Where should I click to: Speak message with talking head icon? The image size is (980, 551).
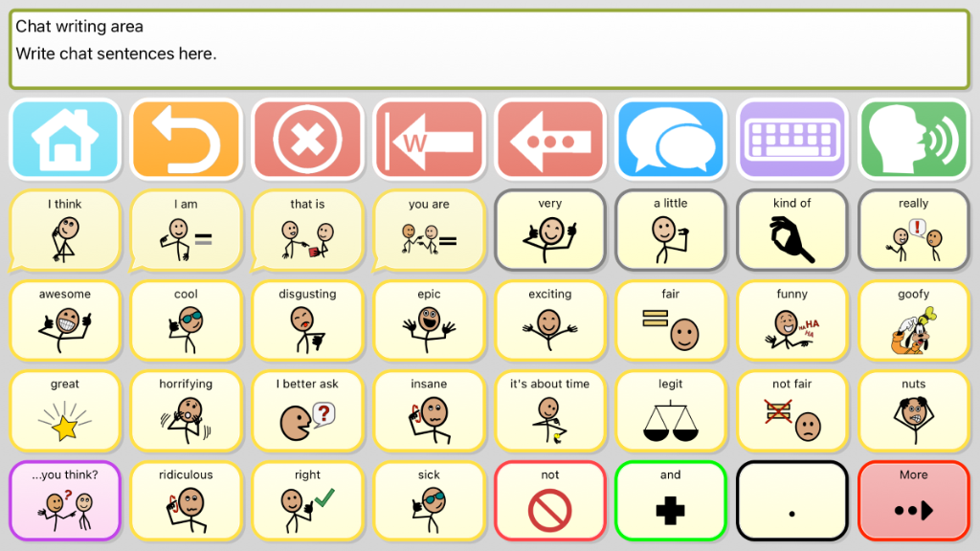coord(913,139)
